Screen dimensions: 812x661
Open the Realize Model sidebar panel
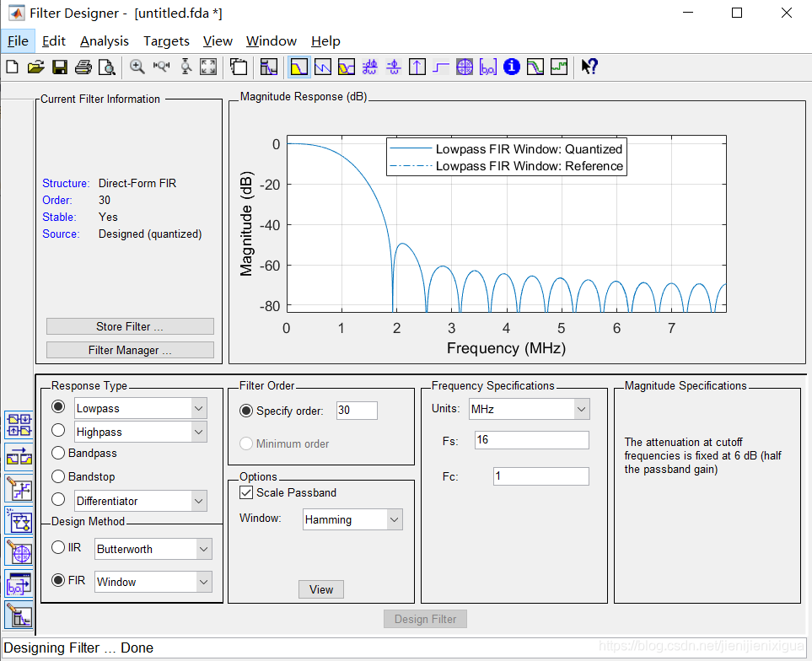coord(19,521)
